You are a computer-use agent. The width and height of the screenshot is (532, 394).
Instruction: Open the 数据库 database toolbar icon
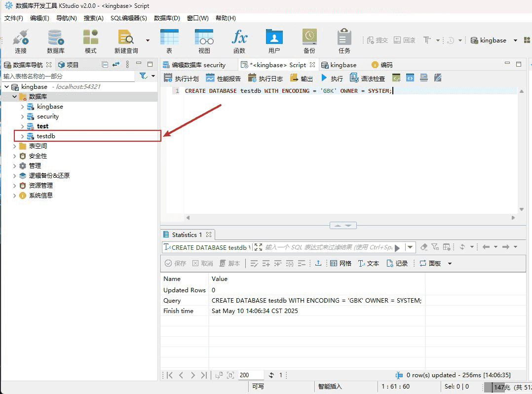[x=56, y=41]
